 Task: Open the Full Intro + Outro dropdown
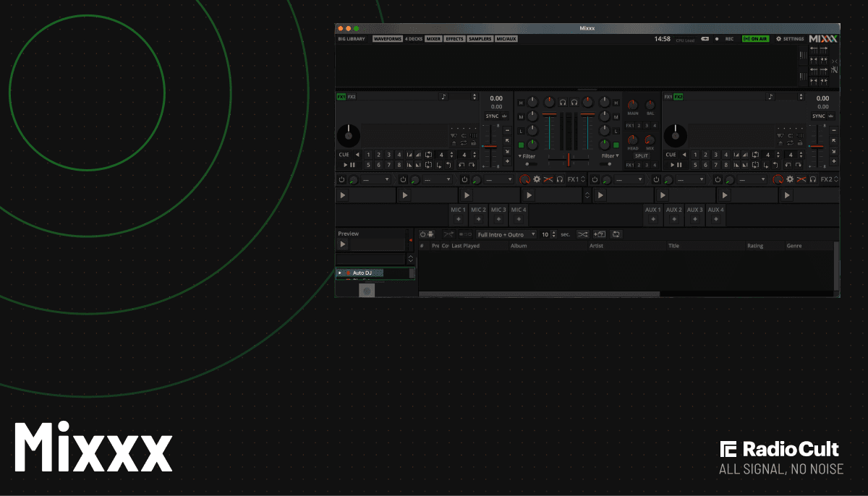click(507, 234)
